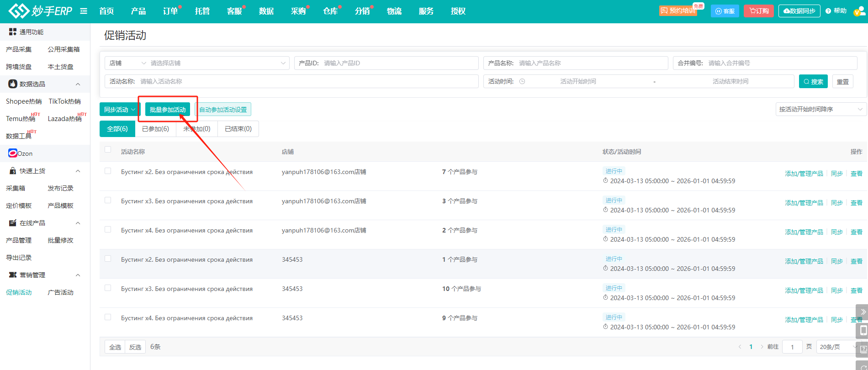This screenshot has width=868, height=370.
Task: Open Shopee热销 sidebar item
Action: pos(24,101)
